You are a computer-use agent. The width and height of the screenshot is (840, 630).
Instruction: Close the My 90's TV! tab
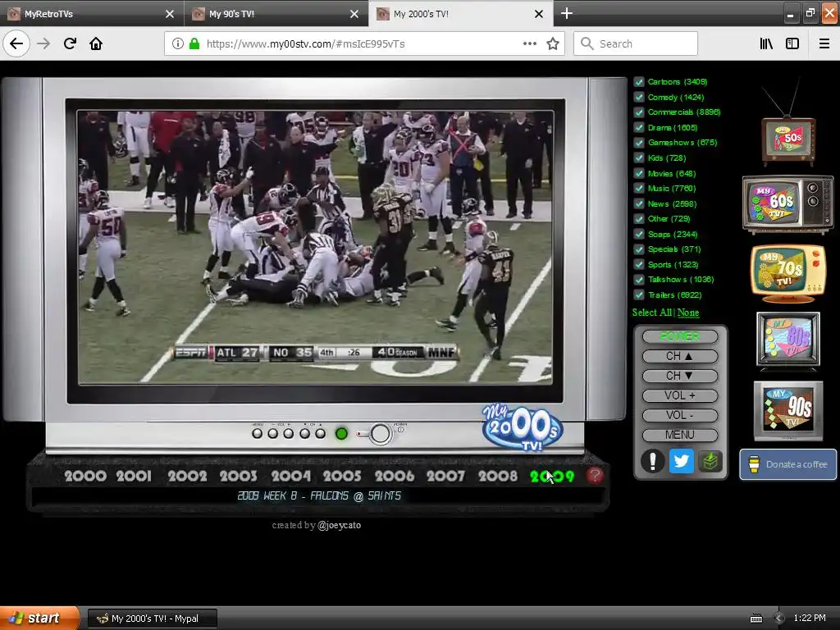[354, 14]
